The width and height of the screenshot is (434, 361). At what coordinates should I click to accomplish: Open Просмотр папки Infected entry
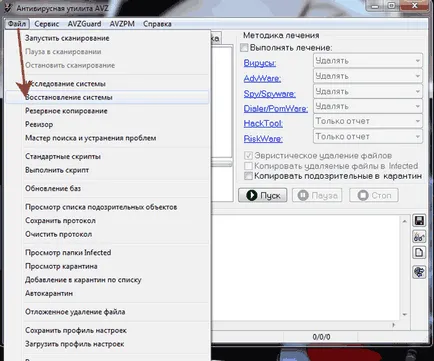click(107, 253)
